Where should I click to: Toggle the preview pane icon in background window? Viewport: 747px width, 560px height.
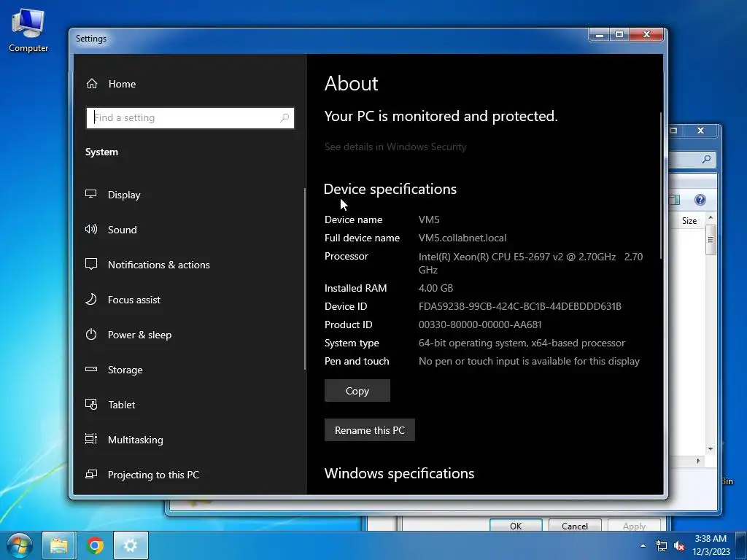[x=674, y=200]
